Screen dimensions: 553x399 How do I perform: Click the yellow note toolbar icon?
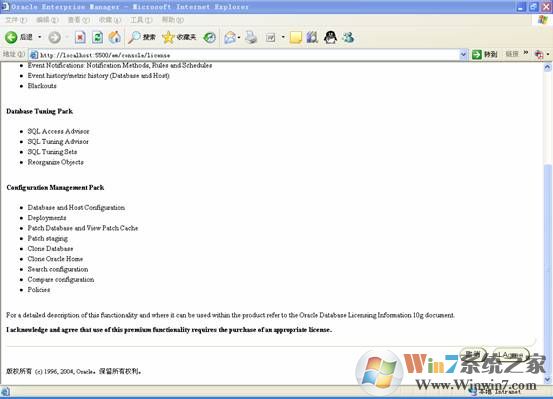(x=296, y=38)
